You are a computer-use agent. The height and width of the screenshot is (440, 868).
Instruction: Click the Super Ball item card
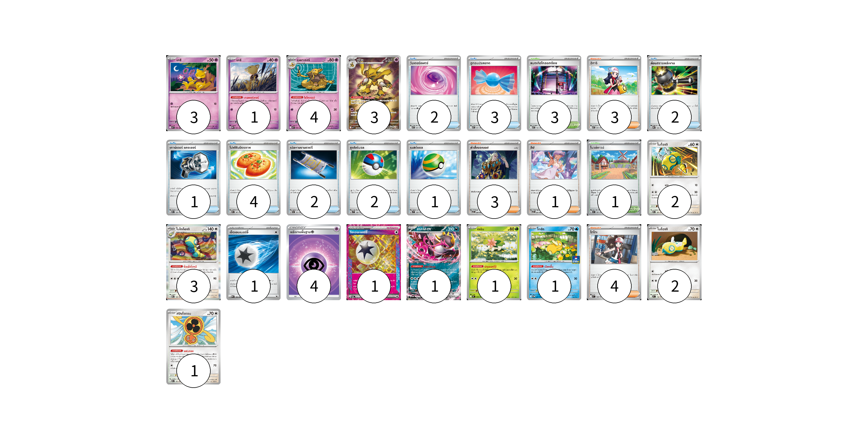373,178
